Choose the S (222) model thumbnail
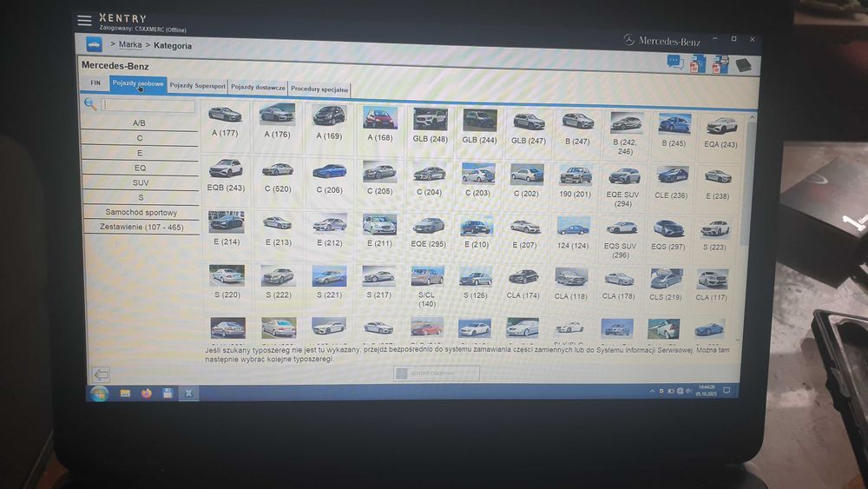 [279, 276]
